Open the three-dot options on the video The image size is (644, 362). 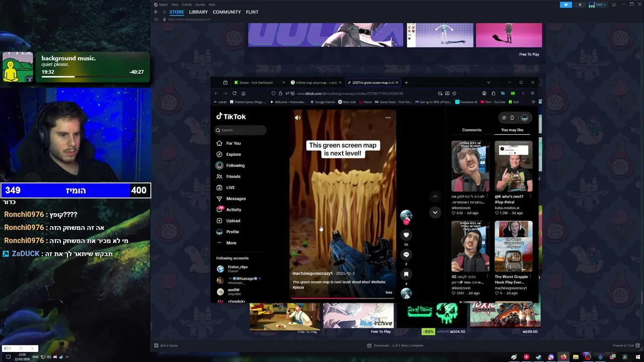click(388, 118)
